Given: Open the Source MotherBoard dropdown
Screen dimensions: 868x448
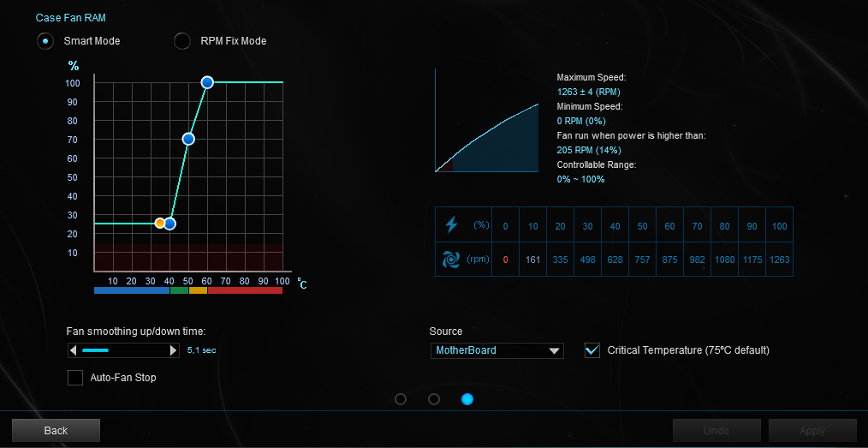Looking at the screenshot, I should click(496, 350).
